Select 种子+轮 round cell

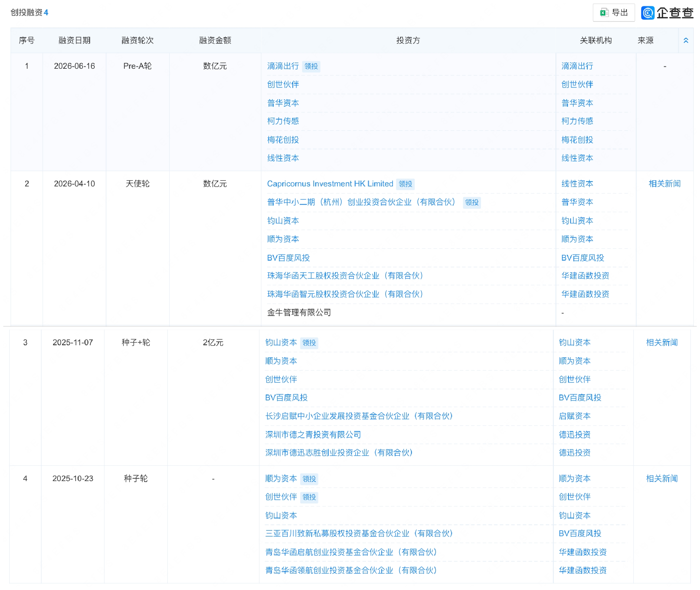(136, 343)
